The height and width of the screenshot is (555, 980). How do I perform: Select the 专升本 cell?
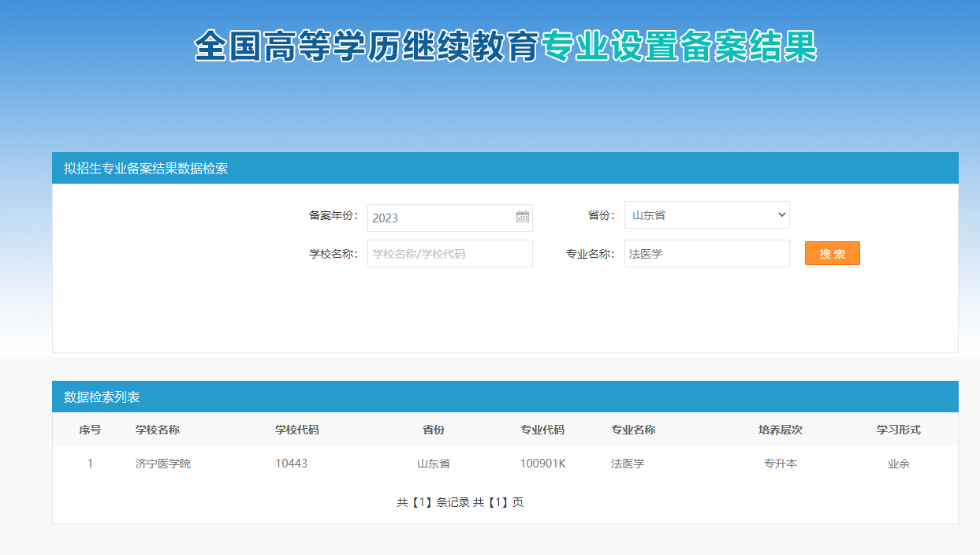pos(781,464)
